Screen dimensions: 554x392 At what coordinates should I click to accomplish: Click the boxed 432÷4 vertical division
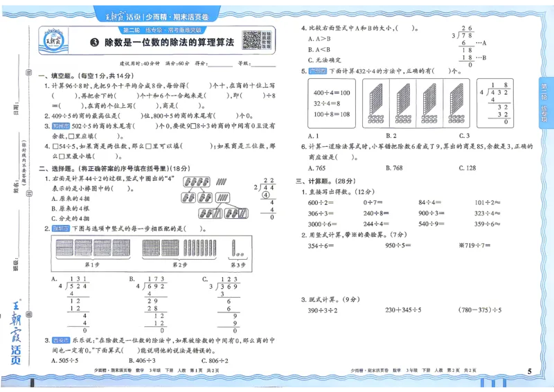pos(494,103)
